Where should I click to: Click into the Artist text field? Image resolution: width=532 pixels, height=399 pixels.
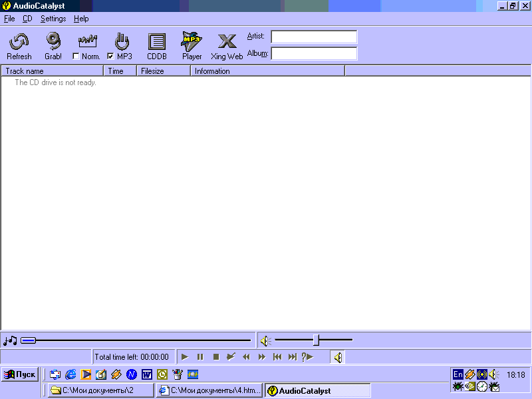click(314, 37)
